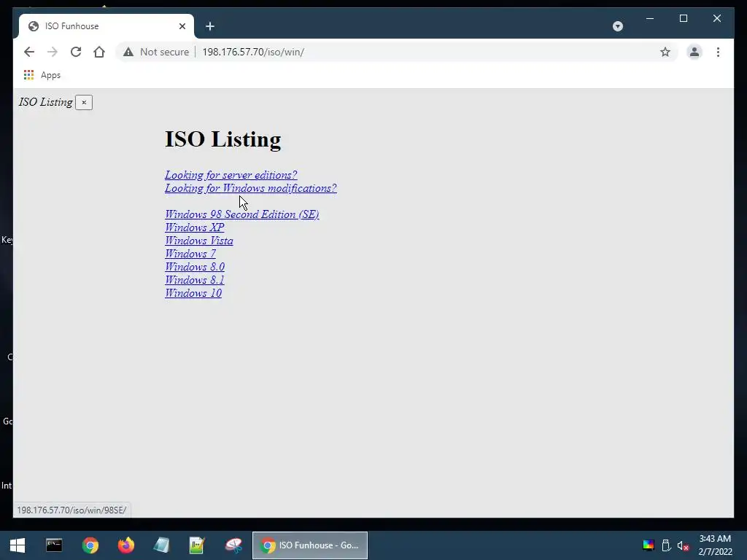Open Windows 98 Second Edition (SE) link
The image size is (747, 560).
click(x=242, y=214)
